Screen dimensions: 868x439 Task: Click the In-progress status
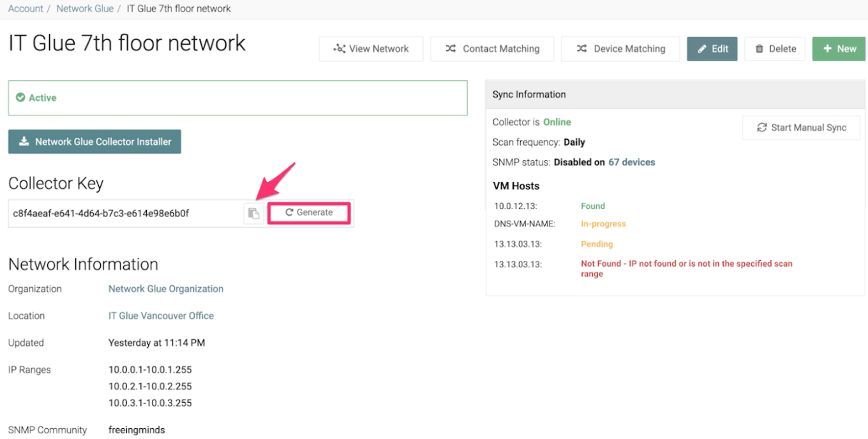click(603, 224)
